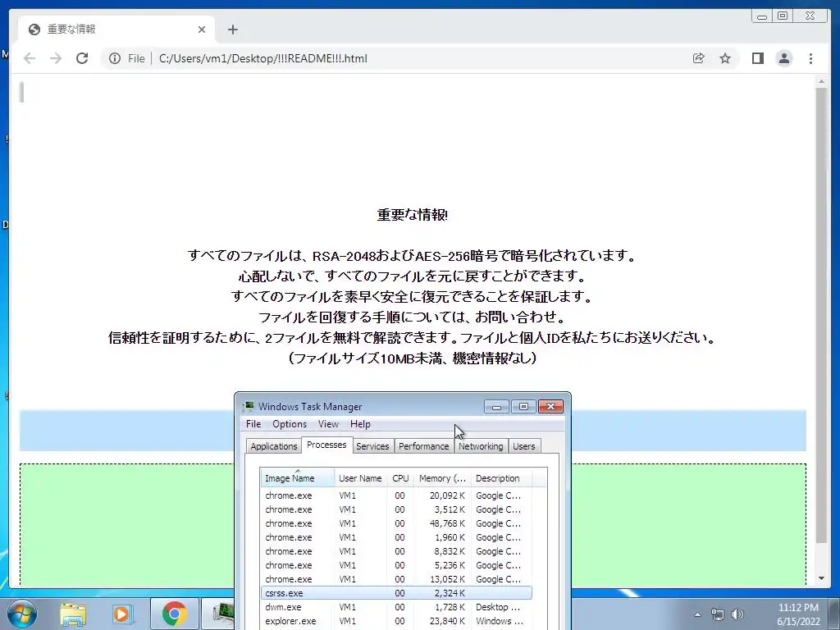View site information icon beside File
The image size is (840, 630).
(115, 58)
